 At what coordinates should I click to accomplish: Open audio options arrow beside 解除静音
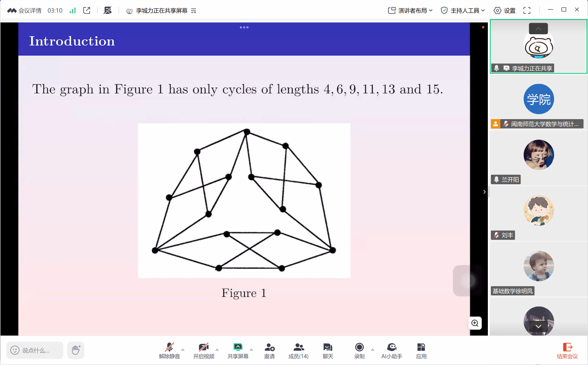[x=183, y=350]
